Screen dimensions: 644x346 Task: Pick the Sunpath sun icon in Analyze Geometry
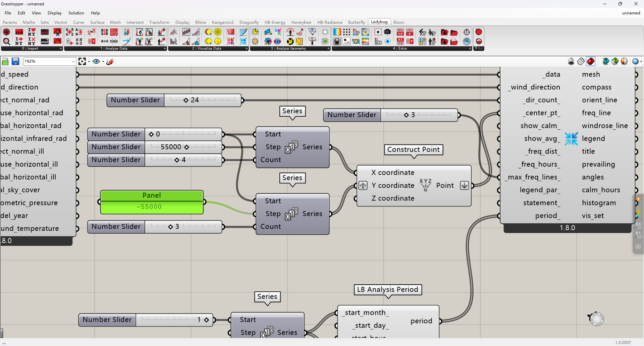coord(255,32)
